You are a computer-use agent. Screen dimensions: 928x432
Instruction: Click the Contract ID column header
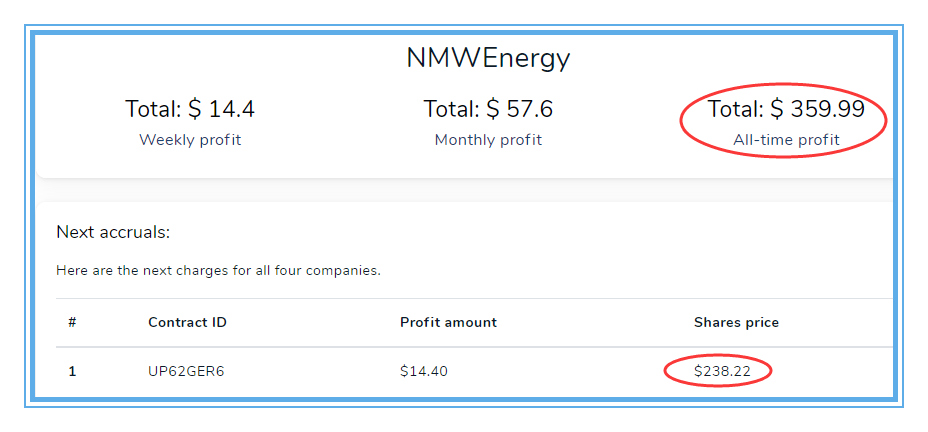click(187, 323)
